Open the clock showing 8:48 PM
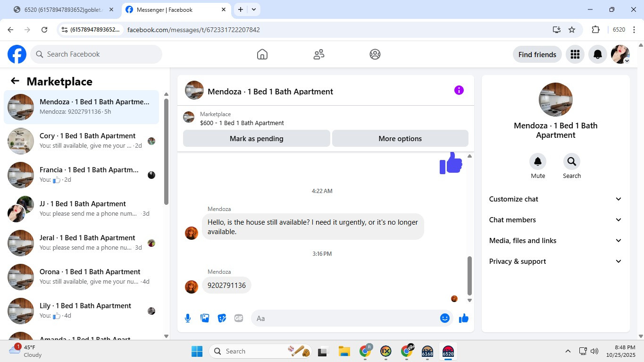This screenshot has width=644, height=362. [x=620, y=351]
